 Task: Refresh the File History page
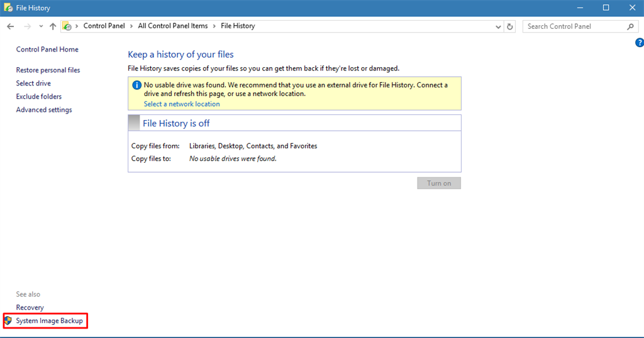pyautogui.click(x=509, y=26)
